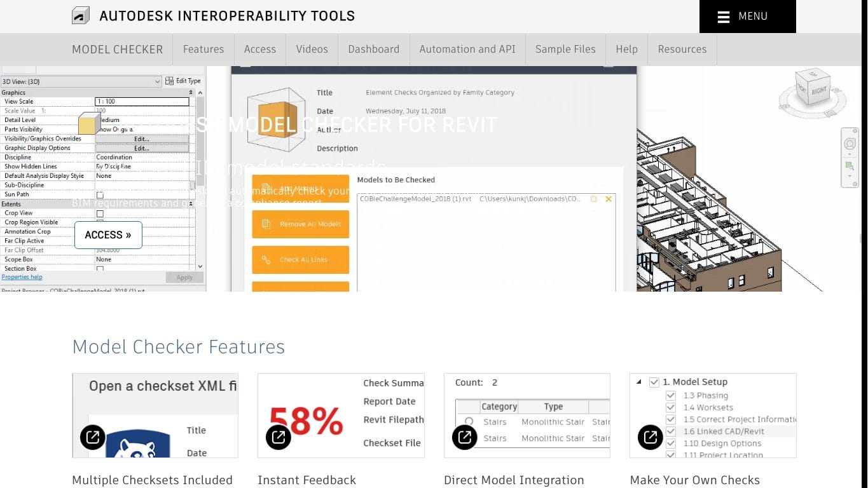Click the Properties help link
The height and width of the screenshot is (488, 868).
pos(22,277)
